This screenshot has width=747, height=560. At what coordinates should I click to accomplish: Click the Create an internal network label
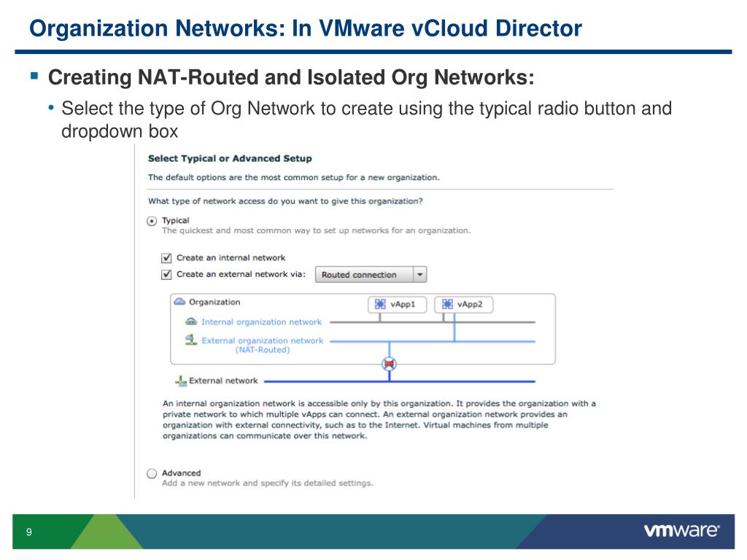click(231, 258)
